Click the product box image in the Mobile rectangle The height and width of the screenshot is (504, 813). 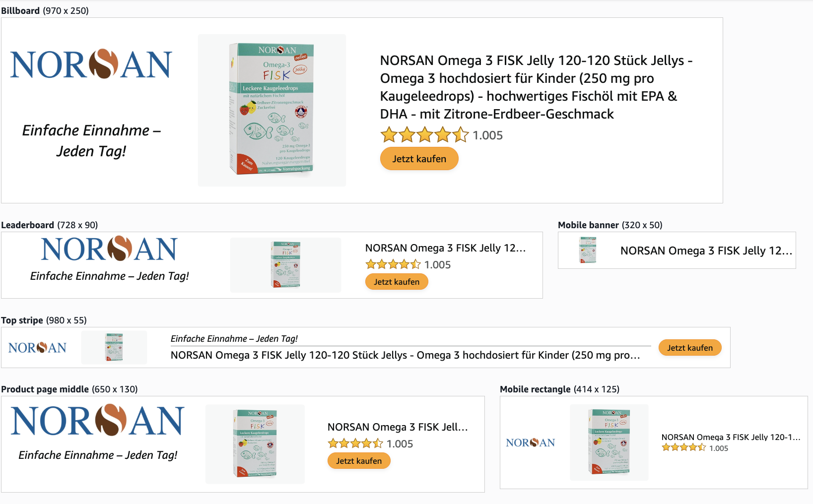(609, 442)
